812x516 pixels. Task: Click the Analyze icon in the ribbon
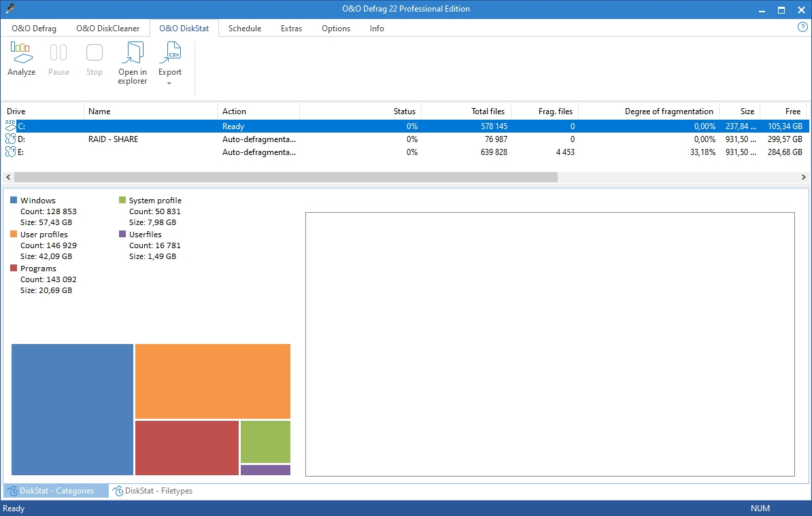click(21, 53)
